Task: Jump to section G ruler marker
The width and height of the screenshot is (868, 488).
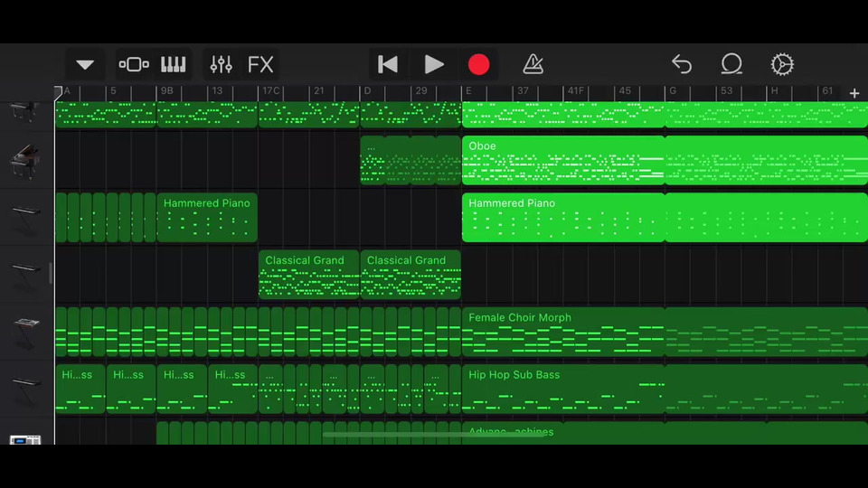Action: click(673, 90)
